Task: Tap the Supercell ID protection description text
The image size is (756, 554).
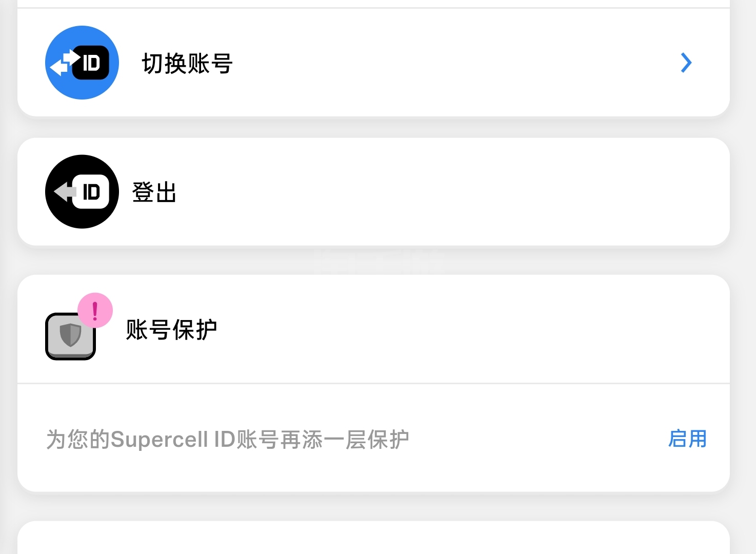Action: click(228, 440)
